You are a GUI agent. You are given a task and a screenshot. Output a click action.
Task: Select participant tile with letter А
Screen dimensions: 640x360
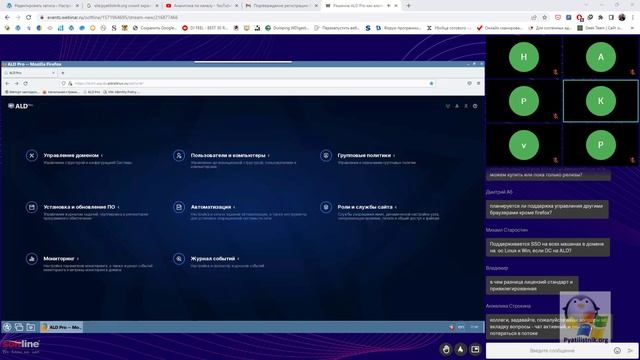[601, 57]
